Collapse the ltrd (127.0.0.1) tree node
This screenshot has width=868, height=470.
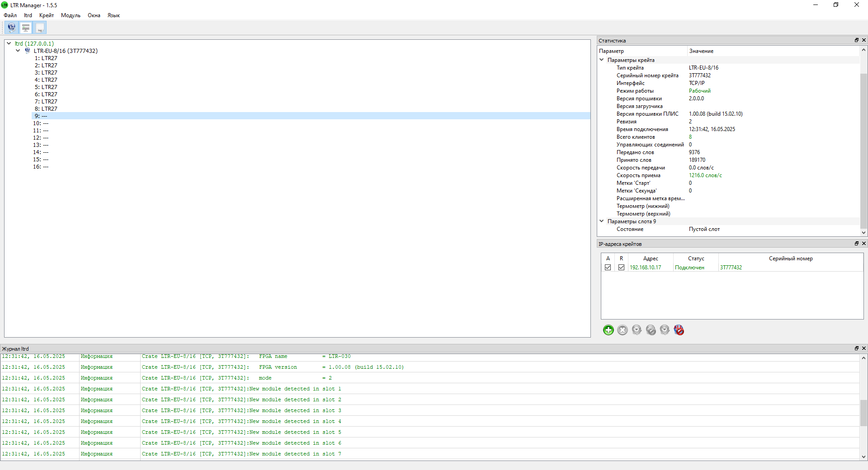tap(9, 43)
